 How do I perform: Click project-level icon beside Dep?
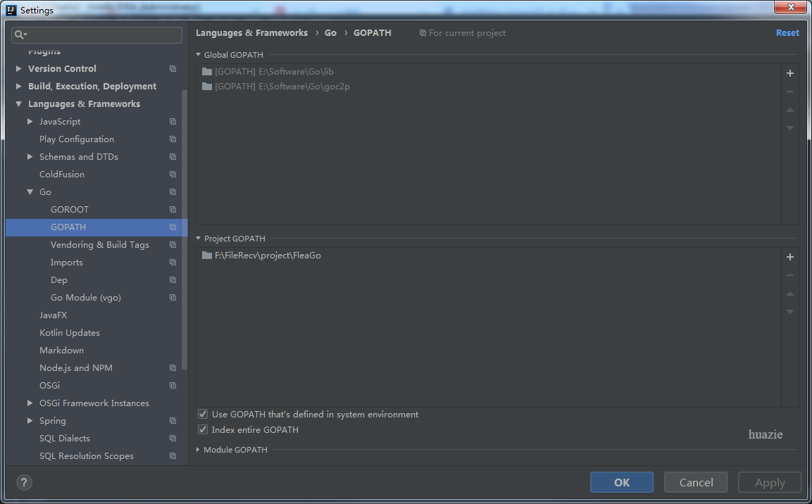coord(173,280)
